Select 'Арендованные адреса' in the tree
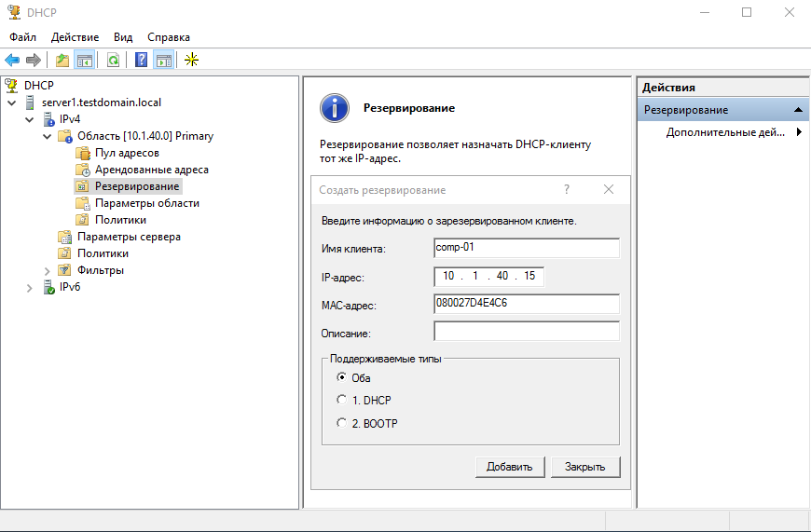Screen dimensions: 811x532 click(x=151, y=170)
